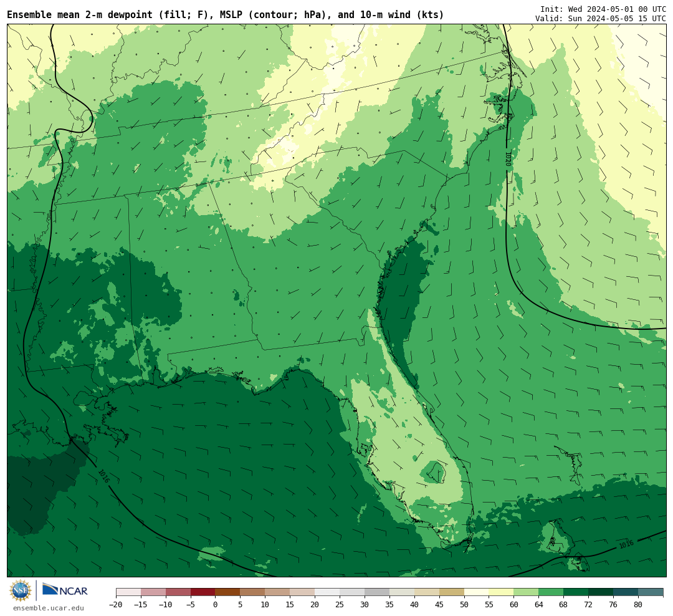The width and height of the screenshot is (673, 616).
Task: Click the '40' colorbar tick label
Action: tap(414, 604)
